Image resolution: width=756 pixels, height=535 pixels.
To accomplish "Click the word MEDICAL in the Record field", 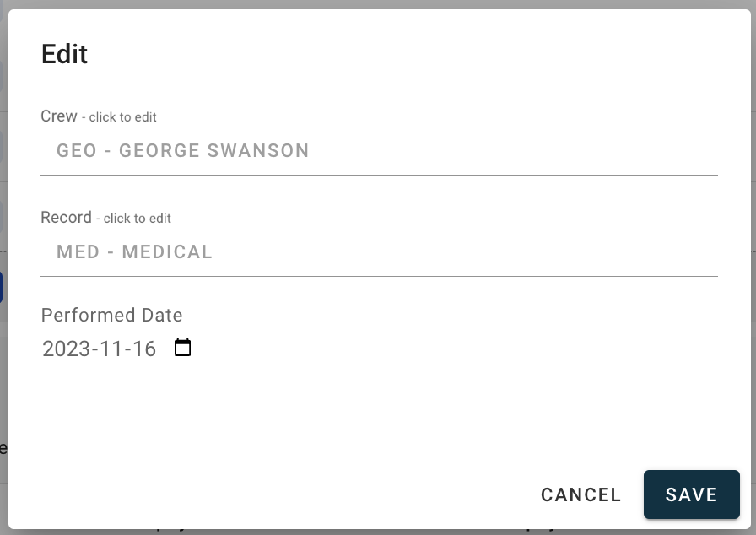I will pos(167,252).
